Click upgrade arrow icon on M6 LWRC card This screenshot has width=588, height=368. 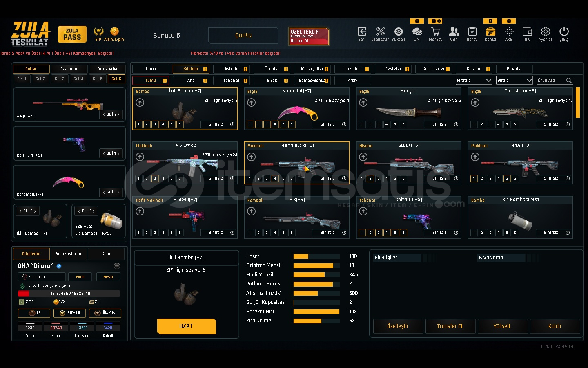(140, 157)
